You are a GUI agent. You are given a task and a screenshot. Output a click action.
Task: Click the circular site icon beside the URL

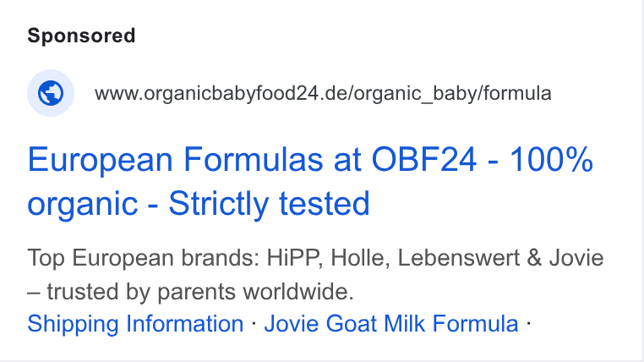51,93
